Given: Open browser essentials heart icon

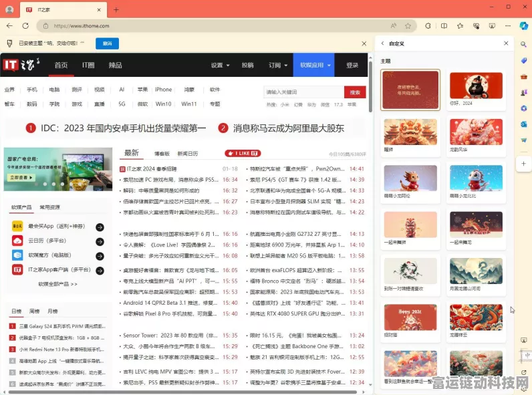Looking at the screenshot, I should 476,26.
